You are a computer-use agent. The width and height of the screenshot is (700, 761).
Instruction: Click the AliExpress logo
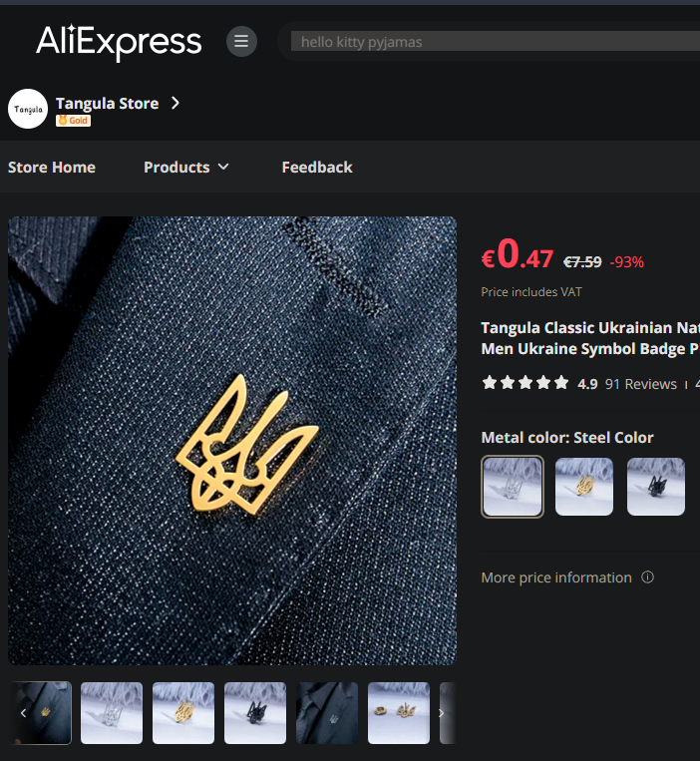coord(119,42)
